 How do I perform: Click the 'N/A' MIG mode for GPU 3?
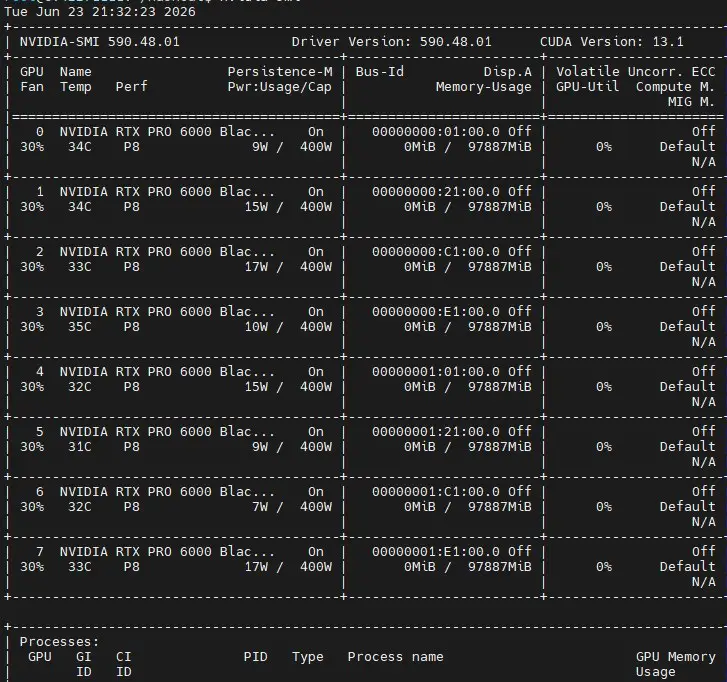pos(703,342)
